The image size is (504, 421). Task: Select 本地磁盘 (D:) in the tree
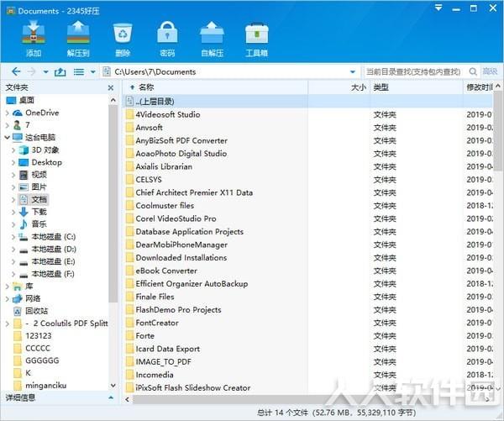tap(54, 250)
